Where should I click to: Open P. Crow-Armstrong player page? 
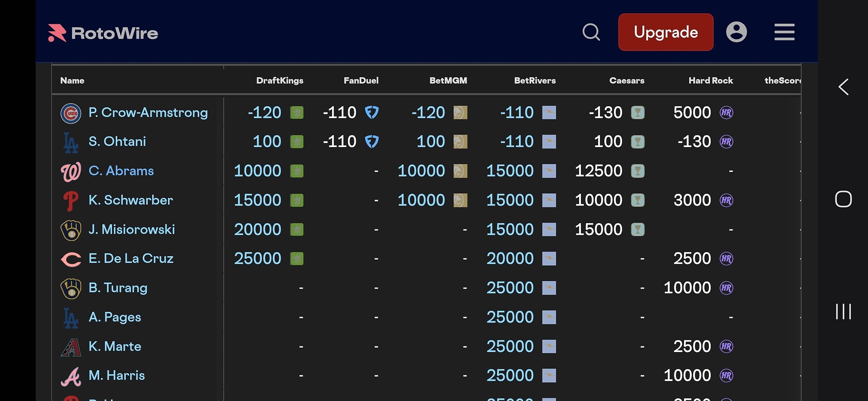click(148, 112)
